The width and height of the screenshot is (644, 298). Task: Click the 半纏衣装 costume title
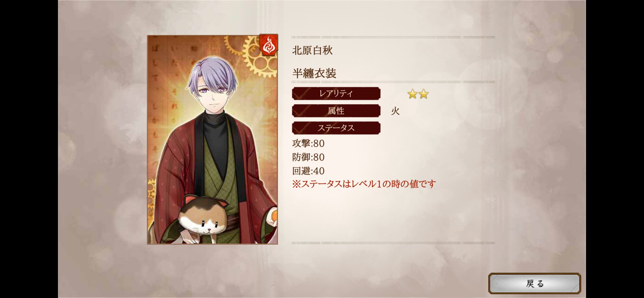point(314,73)
